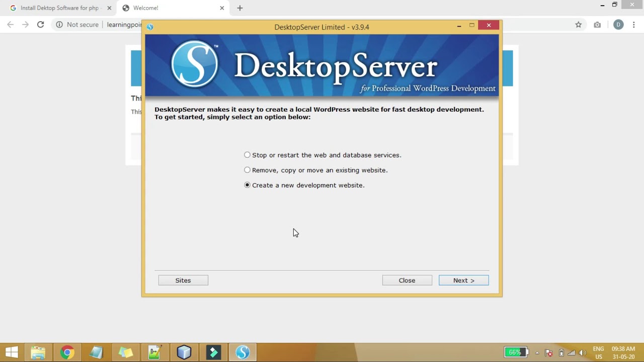Maximize the DesktopServer window
The image size is (644, 362).
(x=471, y=25)
